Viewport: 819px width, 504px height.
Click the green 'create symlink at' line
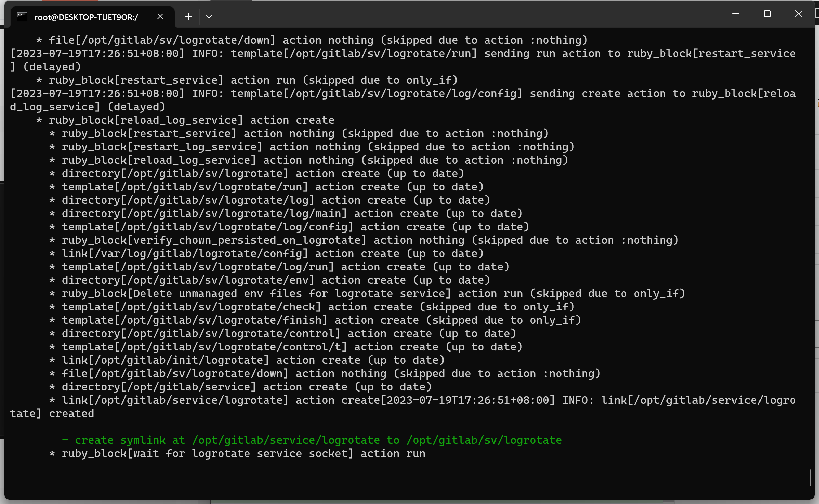click(312, 440)
